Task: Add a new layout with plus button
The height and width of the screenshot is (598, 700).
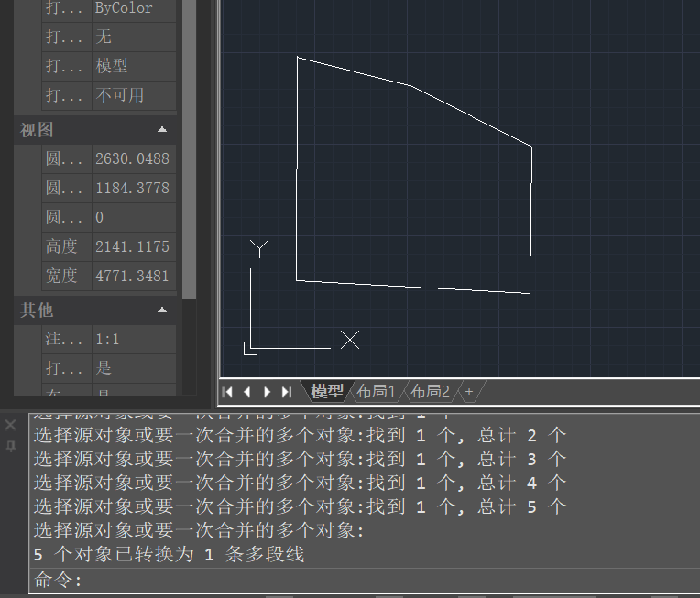Action: pos(469,392)
